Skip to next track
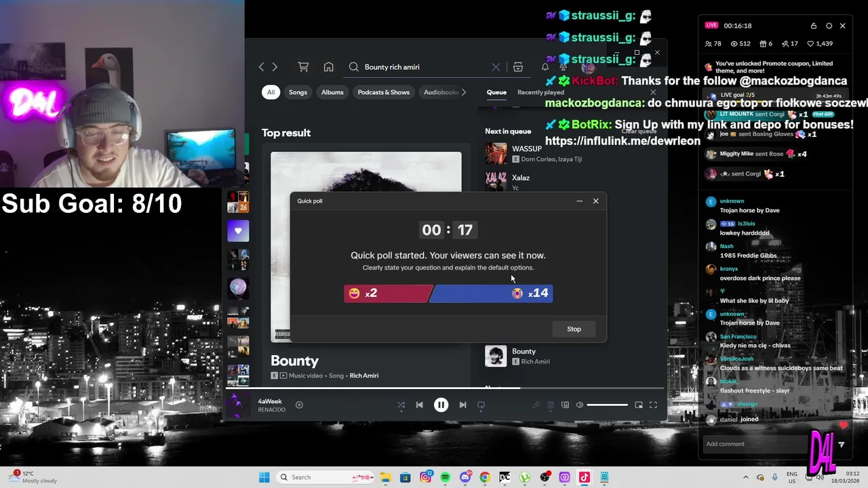 [462, 405]
